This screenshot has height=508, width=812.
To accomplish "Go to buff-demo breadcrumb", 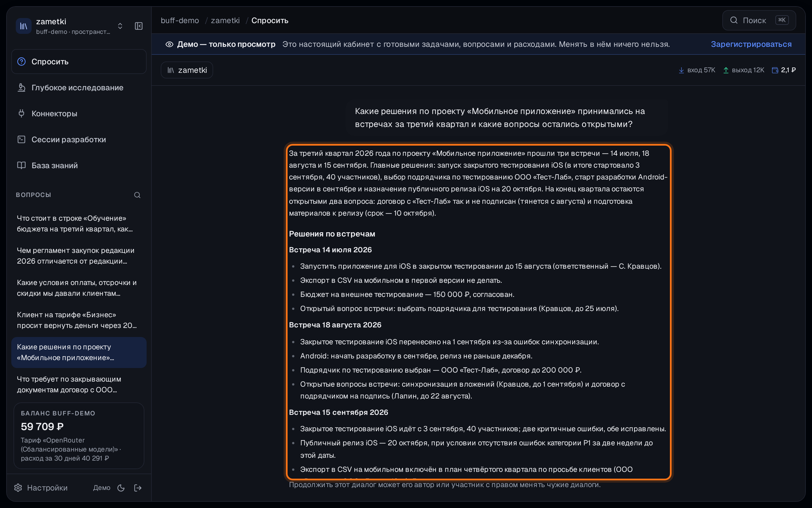I will coord(180,21).
